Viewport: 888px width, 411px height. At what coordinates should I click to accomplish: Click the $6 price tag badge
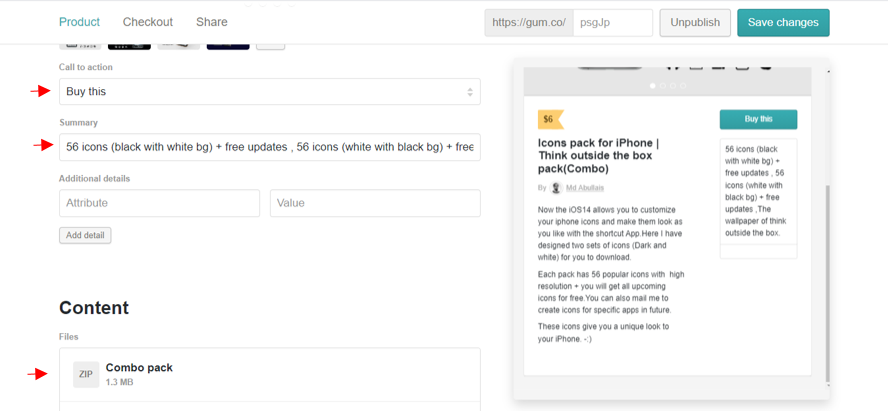pos(549,119)
